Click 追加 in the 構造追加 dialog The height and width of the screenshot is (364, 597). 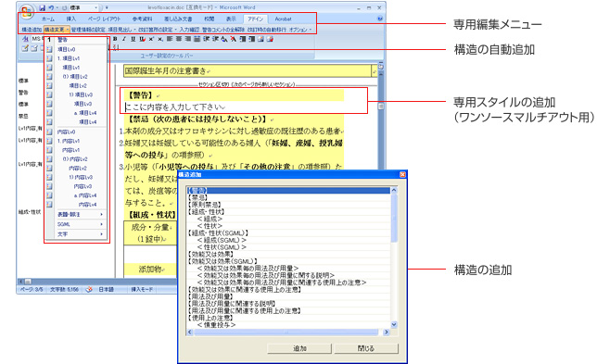click(x=299, y=348)
